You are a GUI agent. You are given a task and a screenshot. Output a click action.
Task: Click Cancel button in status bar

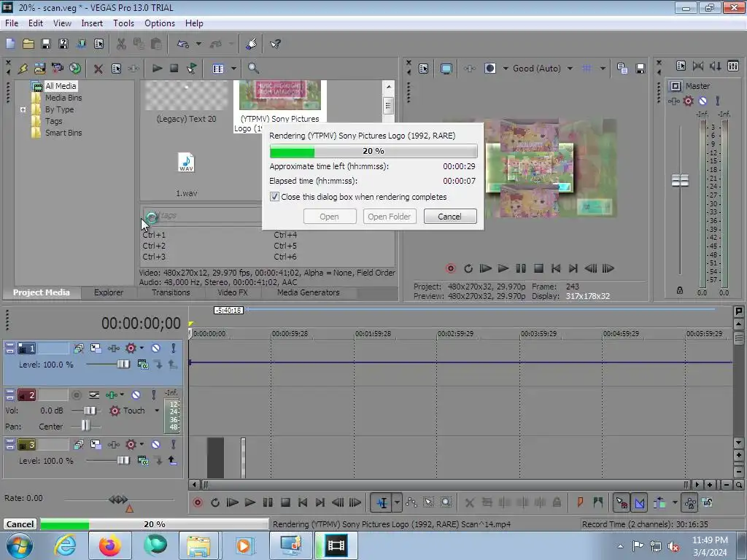(20, 524)
